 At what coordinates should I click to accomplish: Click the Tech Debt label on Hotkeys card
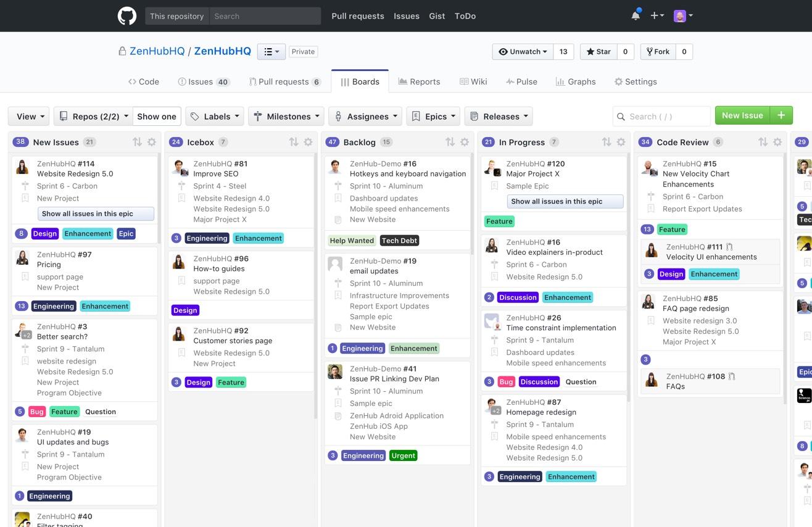[399, 241]
